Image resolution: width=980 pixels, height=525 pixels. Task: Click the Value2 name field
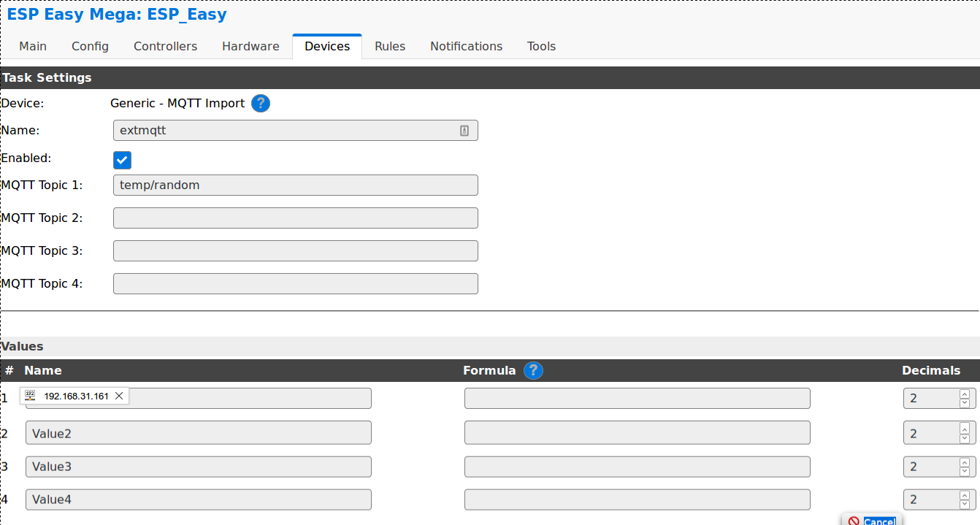coord(199,433)
